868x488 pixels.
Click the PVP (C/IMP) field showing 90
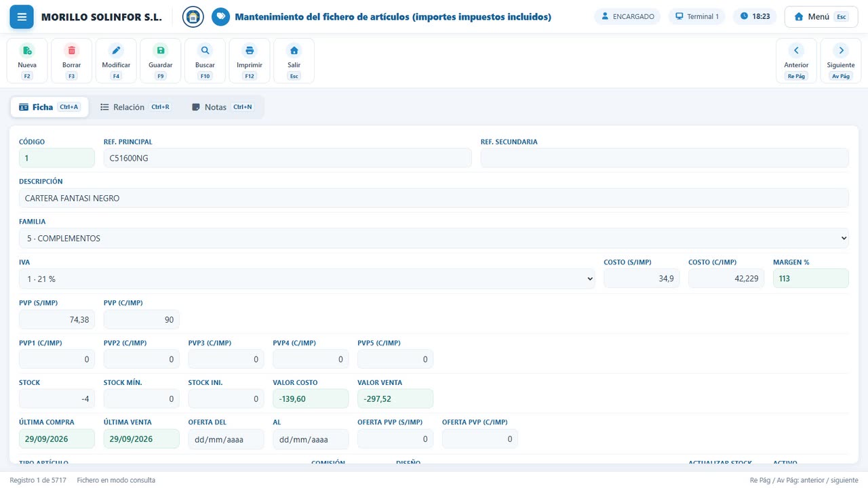pos(142,319)
